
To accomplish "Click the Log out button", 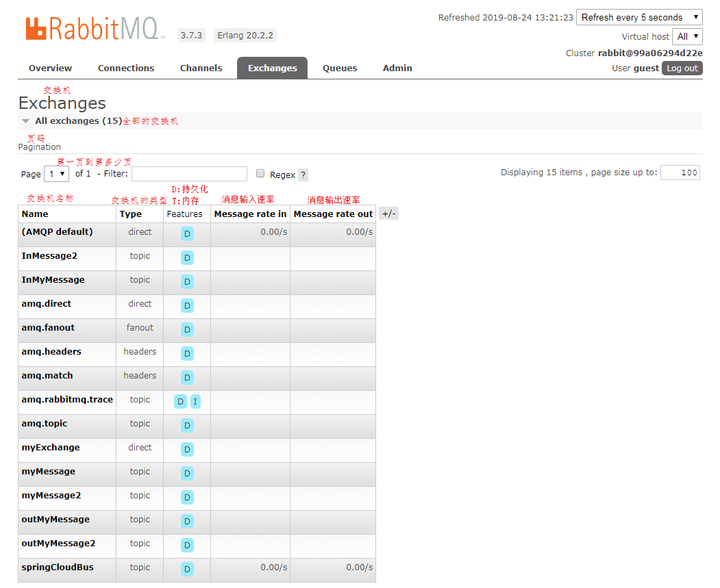I will point(682,68).
